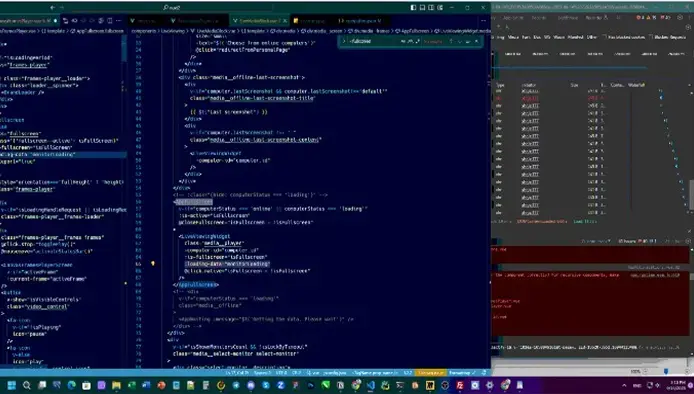Screen dimensions: 694x394
Task: Open customize layout icon
Action: pyautogui.click(x=440, y=8)
